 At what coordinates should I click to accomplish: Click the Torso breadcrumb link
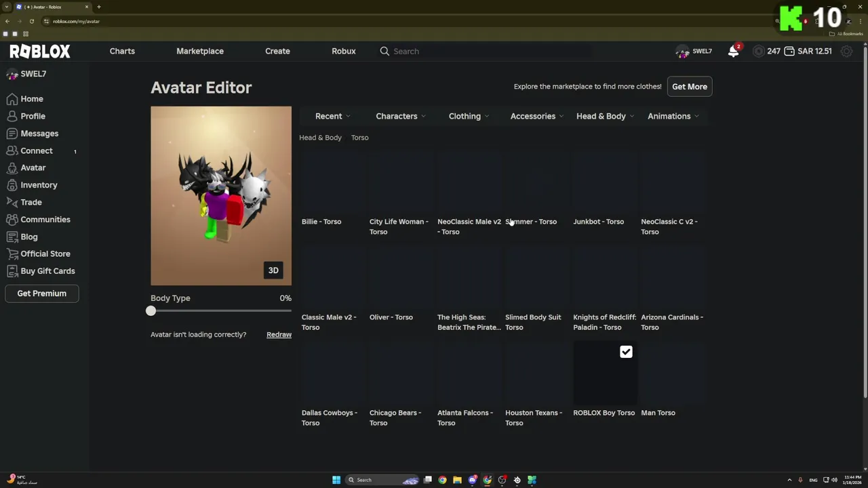(x=359, y=138)
